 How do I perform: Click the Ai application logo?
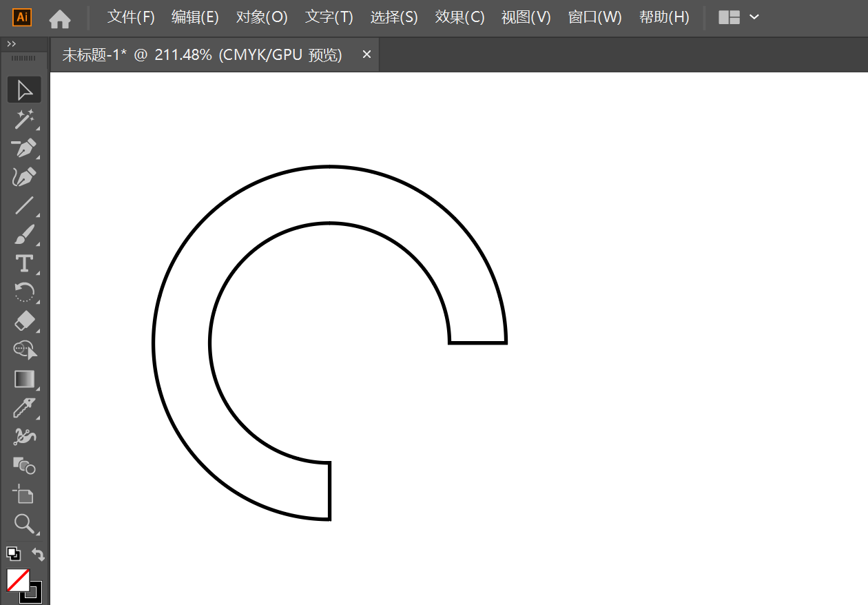[x=22, y=18]
